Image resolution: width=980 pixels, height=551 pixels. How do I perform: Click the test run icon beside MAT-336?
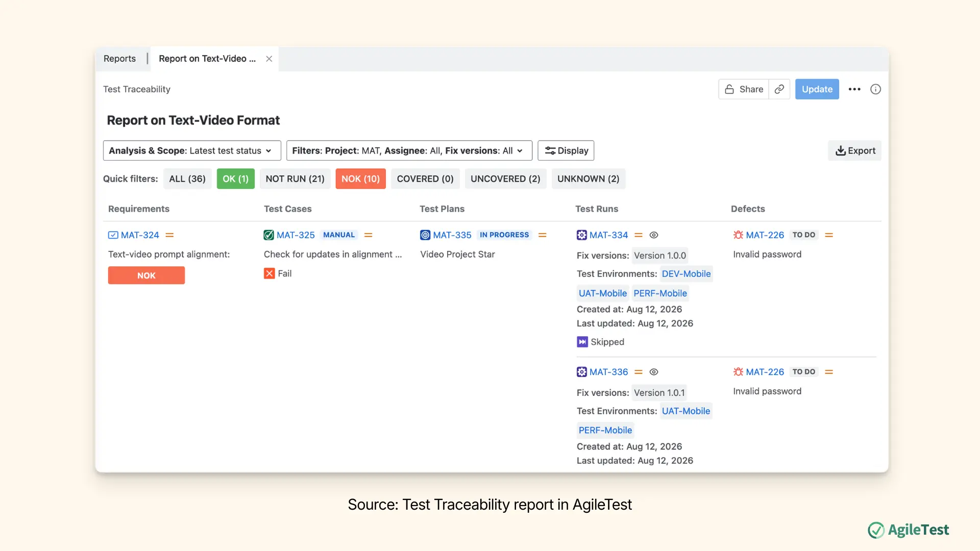(x=582, y=372)
